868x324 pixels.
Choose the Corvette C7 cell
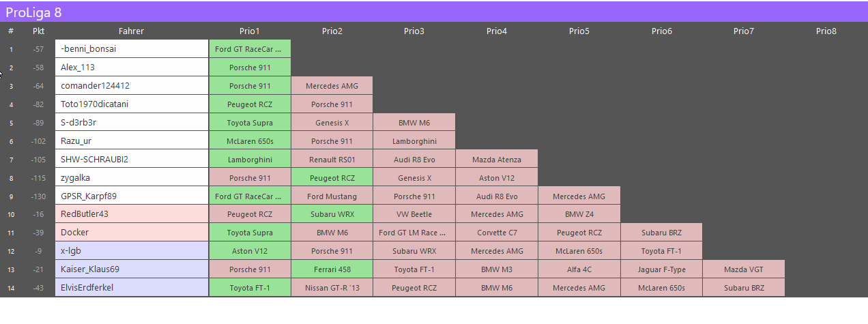pos(496,233)
